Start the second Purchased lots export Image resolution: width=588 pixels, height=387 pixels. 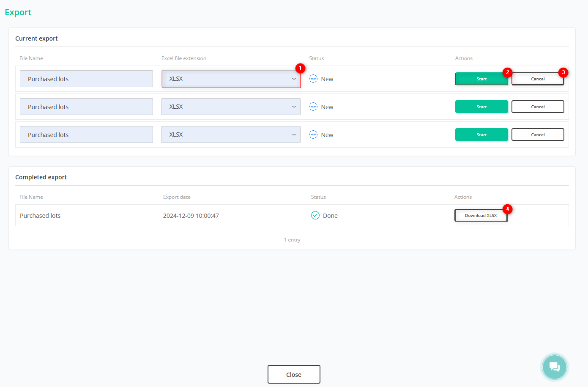coord(481,107)
